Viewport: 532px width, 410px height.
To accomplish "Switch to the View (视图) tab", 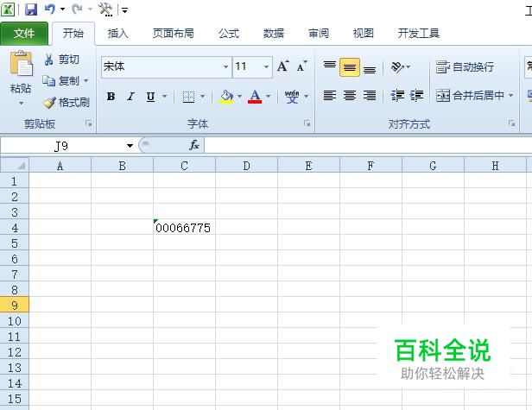I will click(x=363, y=34).
